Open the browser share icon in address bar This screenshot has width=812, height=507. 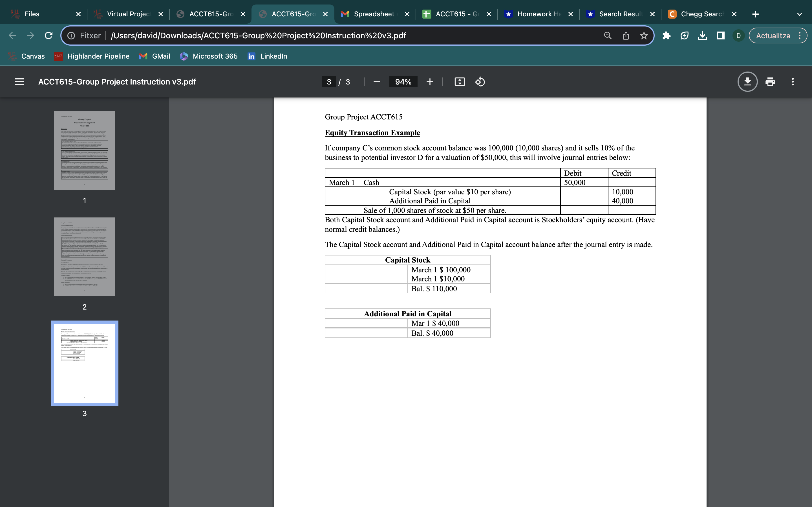pyautogui.click(x=626, y=35)
